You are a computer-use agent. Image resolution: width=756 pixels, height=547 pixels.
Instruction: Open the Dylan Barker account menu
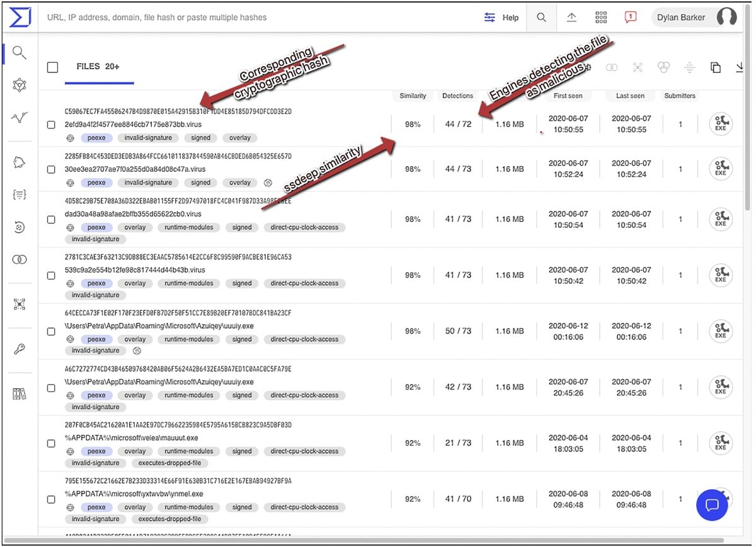pos(693,18)
